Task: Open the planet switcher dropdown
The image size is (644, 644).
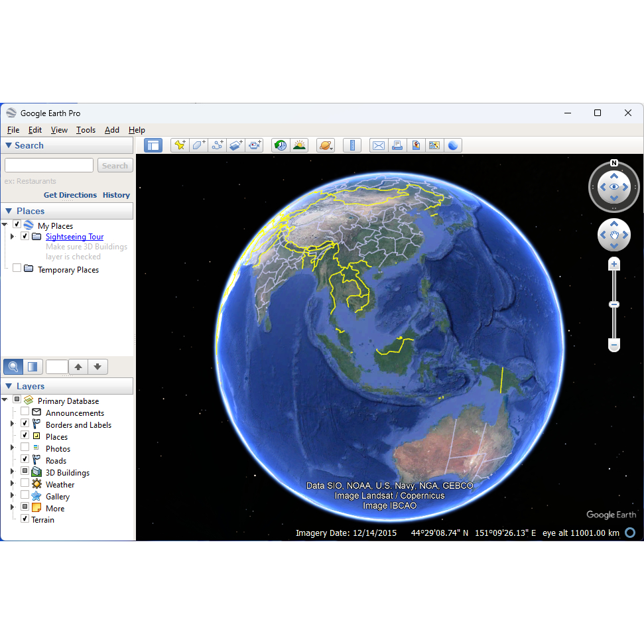Action: click(x=326, y=145)
